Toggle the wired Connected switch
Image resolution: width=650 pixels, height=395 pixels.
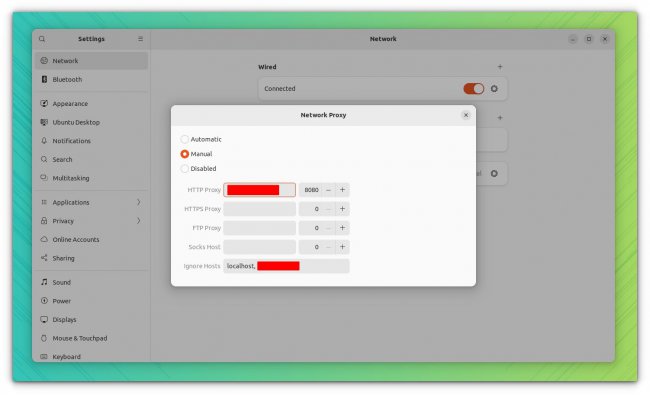point(473,88)
